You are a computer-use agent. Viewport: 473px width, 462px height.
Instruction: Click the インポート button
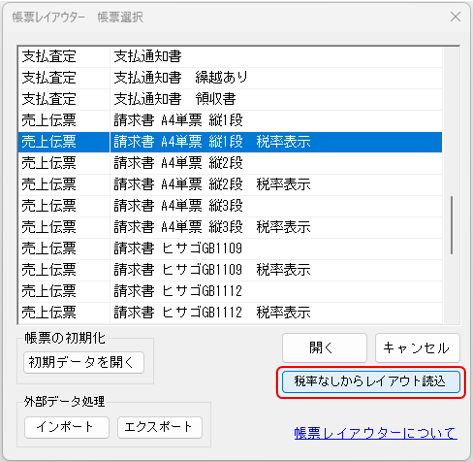67,427
